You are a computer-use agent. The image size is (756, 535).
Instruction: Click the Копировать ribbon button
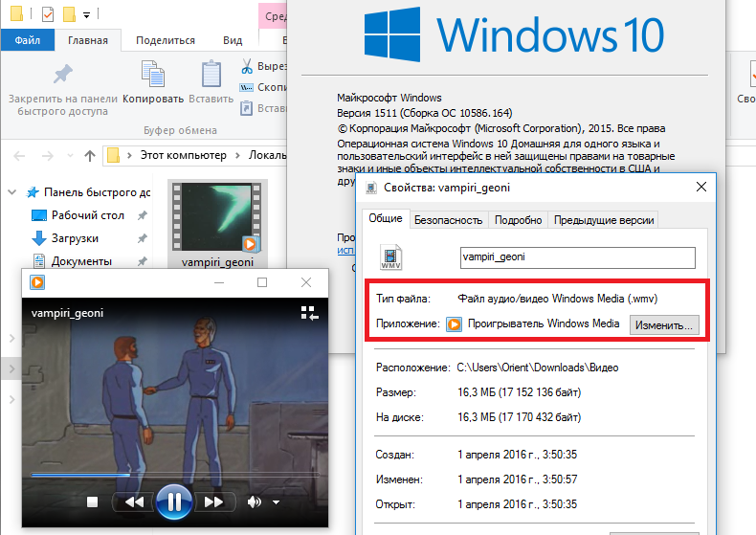153,82
